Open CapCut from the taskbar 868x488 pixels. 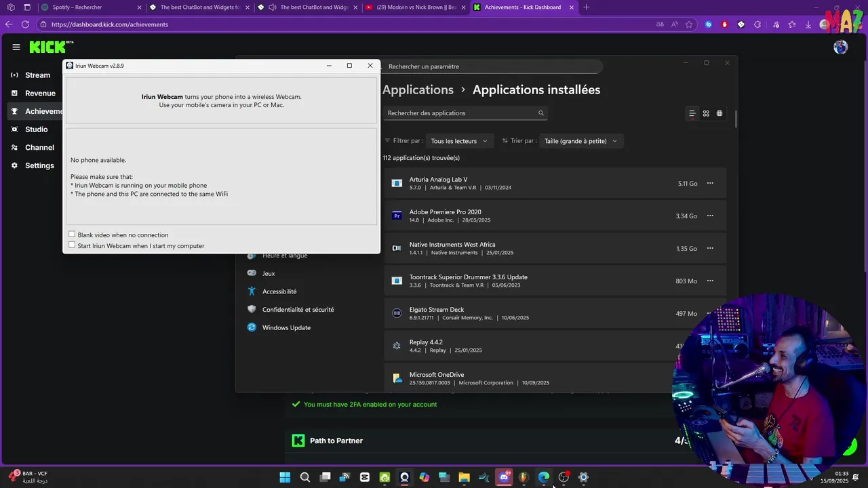[365, 477]
